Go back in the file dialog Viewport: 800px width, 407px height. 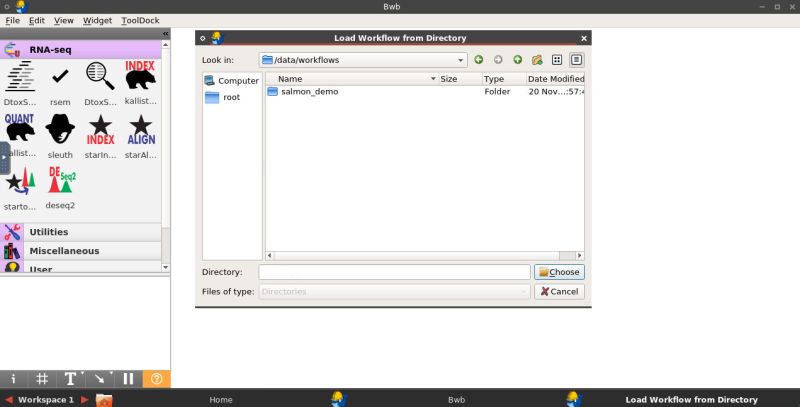(x=479, y=60)
